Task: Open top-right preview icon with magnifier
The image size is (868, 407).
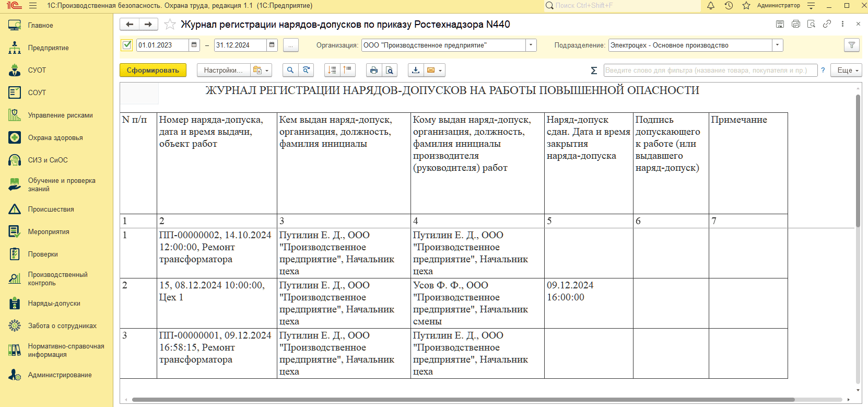Action: coord(811,24)
